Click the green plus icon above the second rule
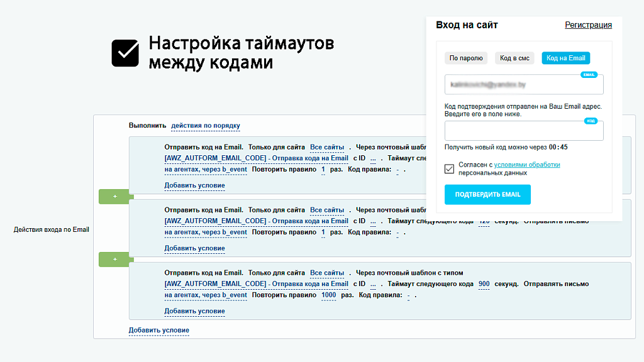This screenshot has width=644, height=362. 114,196
